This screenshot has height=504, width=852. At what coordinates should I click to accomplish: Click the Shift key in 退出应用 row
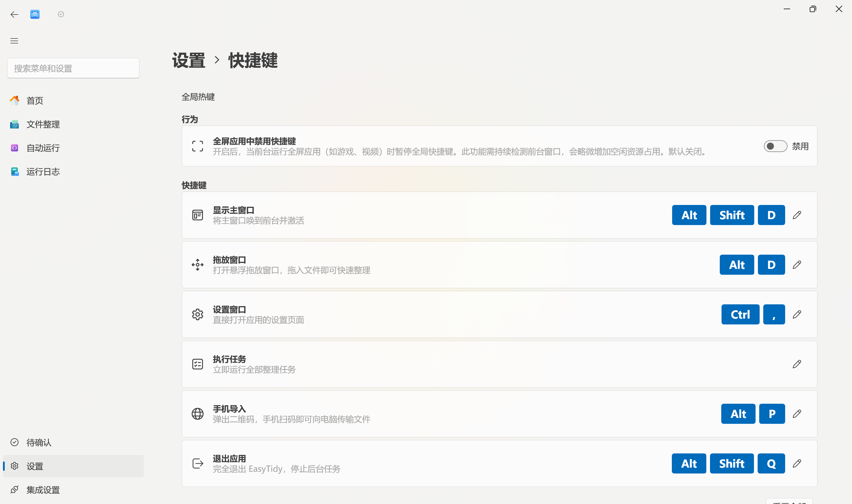(732, 463)
